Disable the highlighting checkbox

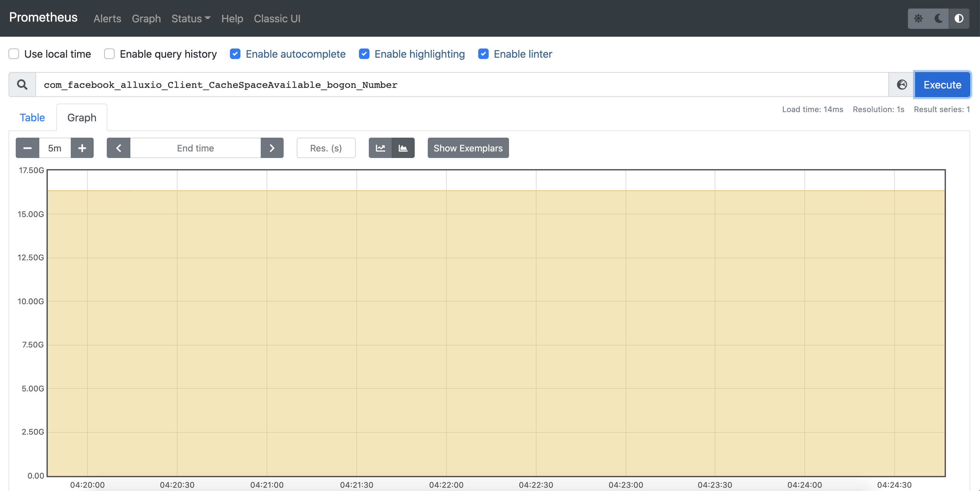364,54
